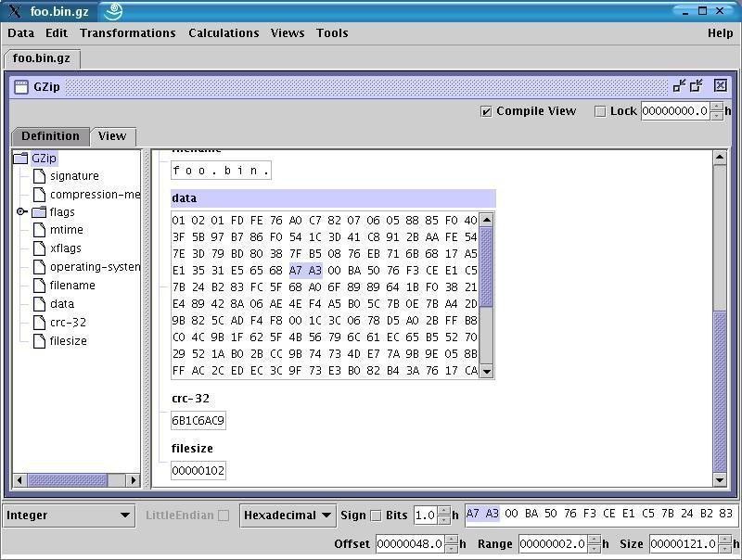Click the mtime document icon
This screenshot has height=560, width=742.
41,229
